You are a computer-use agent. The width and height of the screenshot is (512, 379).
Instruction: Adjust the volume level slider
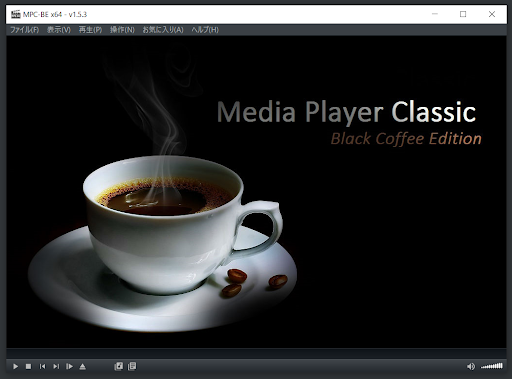(x=492, y=366)
